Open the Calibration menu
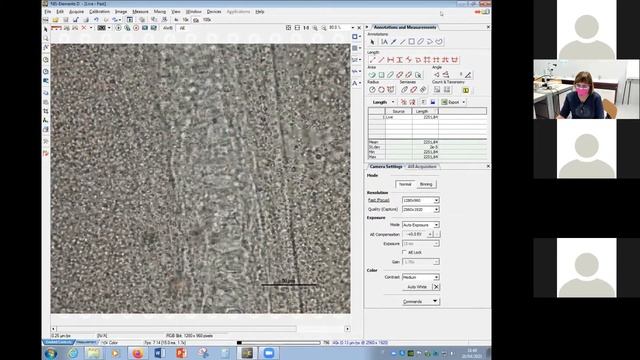Screen dimensions: 640x360 [x=99, y=12]
